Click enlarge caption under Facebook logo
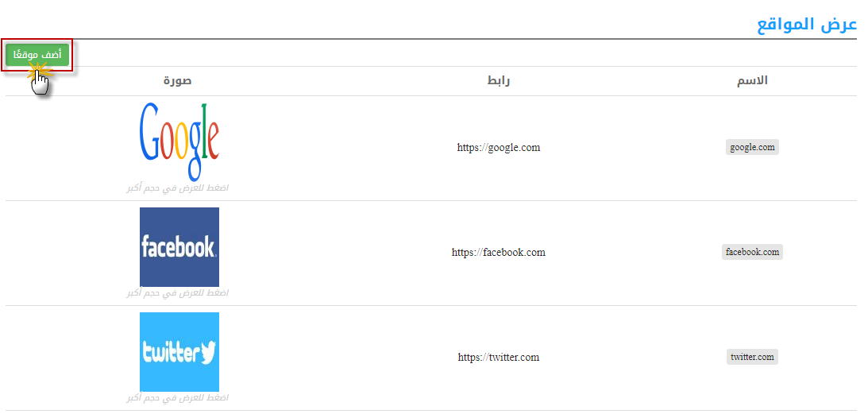The height and width of the screenshot is (418, 868). click(x=177, y=293)
